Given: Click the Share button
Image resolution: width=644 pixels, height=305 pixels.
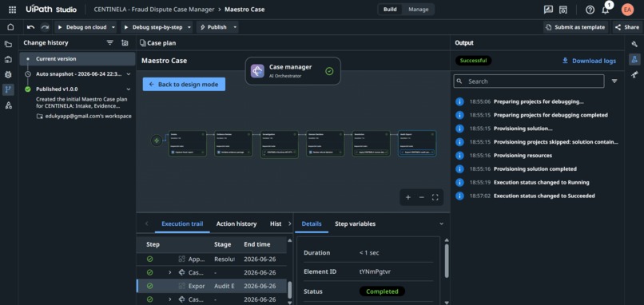Looking at the screenshot, I should (627, 27).
